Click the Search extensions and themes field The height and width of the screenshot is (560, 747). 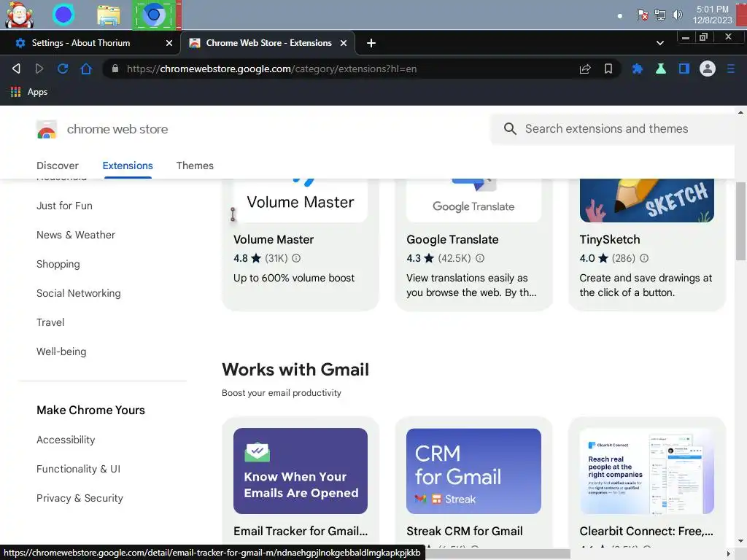click(x=614, y=128)
